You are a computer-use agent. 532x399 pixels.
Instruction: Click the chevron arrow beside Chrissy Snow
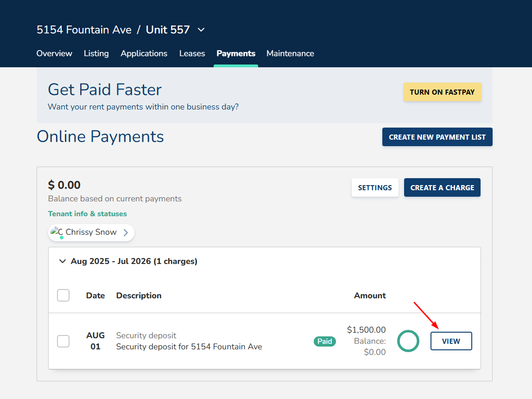[x=126, y=232]
